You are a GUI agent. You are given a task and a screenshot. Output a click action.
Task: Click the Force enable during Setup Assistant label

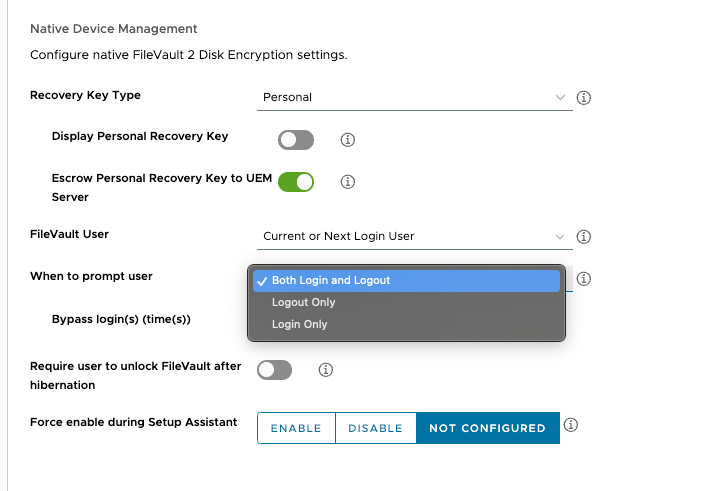133,422
